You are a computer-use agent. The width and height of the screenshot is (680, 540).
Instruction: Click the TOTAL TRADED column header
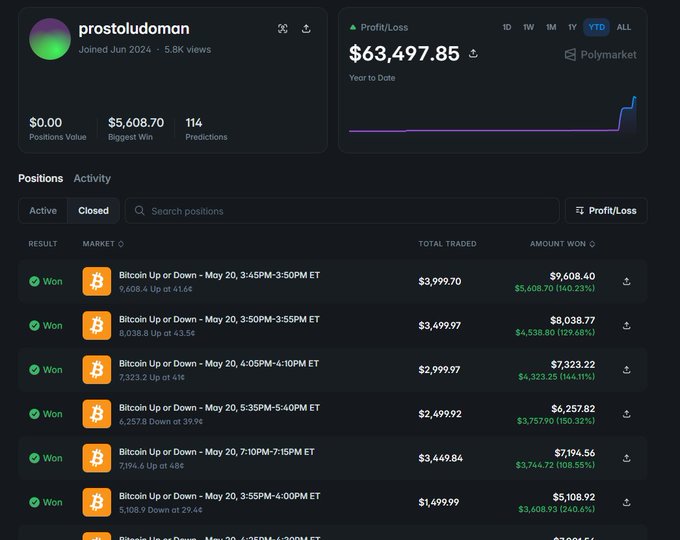click(x=447, y=244)
